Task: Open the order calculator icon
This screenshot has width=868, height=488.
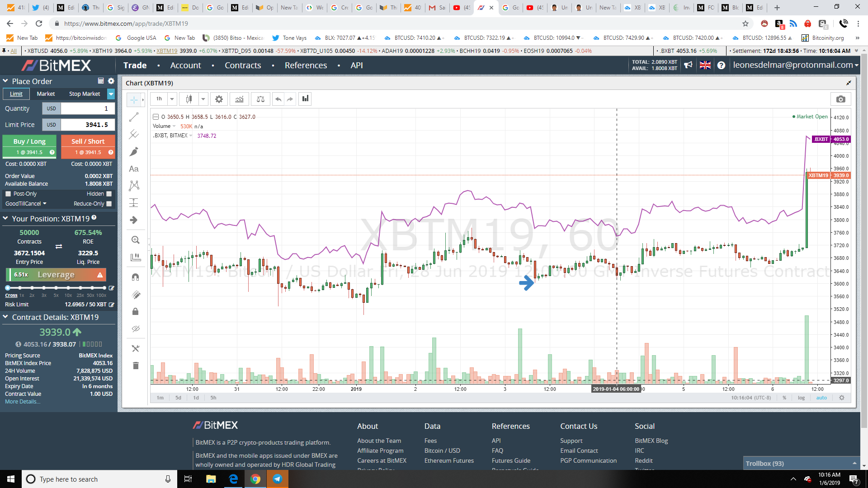Action: (x=101, y=81)
